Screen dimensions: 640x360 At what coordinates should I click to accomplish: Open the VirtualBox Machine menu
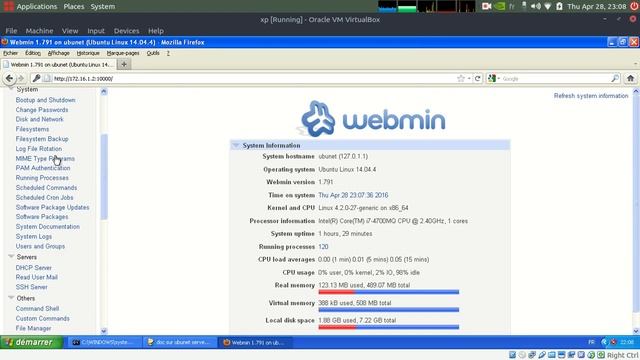pos(39,31)
